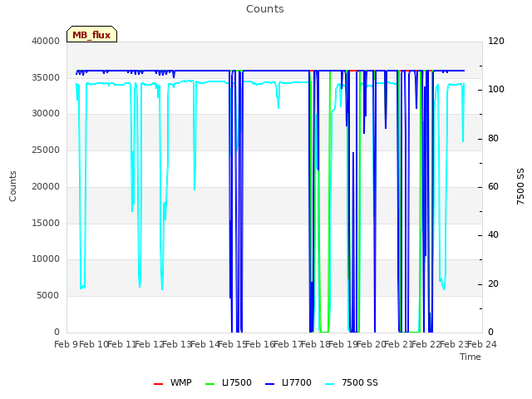Click the blue LI7700 legend swatch
The image size is (532, 399).
(269, 384)
